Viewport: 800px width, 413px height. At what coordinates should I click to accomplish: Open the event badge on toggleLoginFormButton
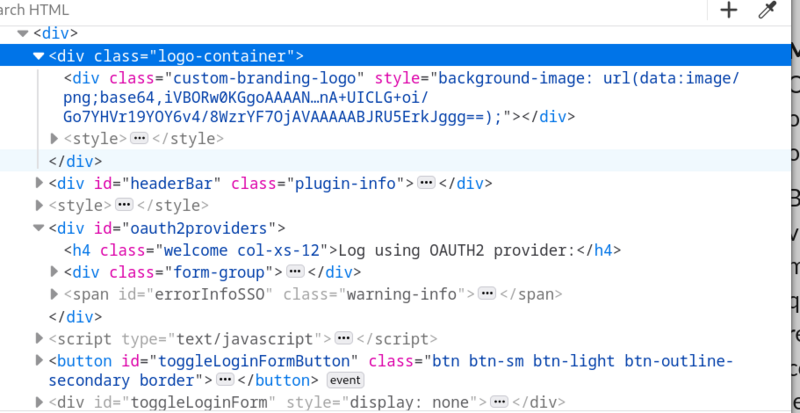345,380
